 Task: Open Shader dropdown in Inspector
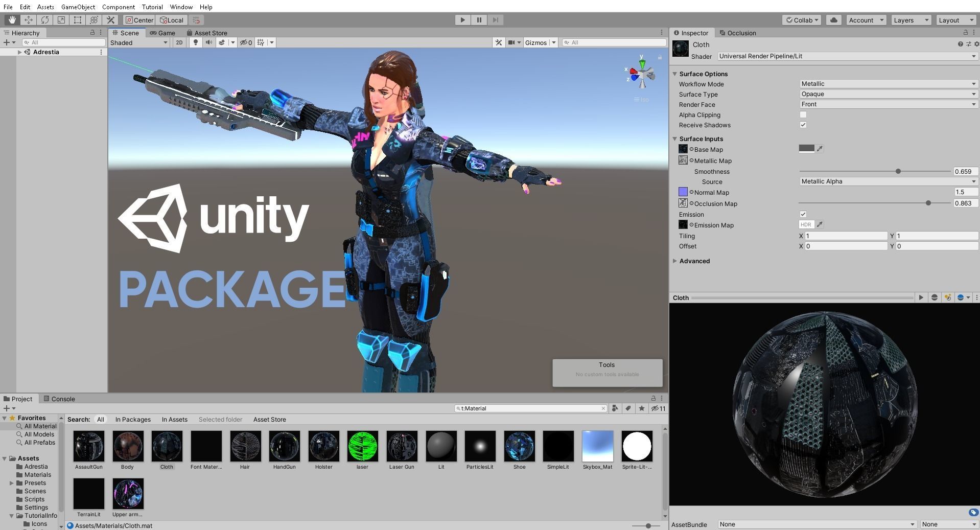coord(847,56)
